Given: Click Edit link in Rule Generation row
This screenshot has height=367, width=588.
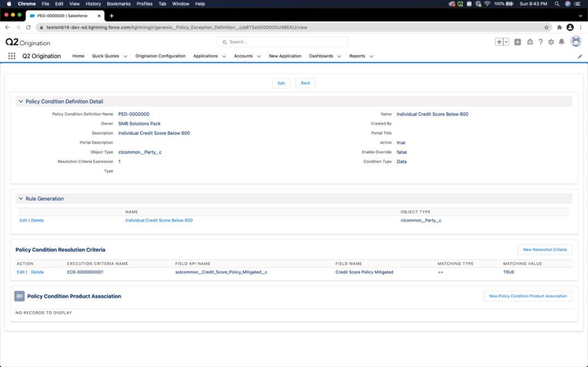Looking at the screenshot, I should click(24, 220).
